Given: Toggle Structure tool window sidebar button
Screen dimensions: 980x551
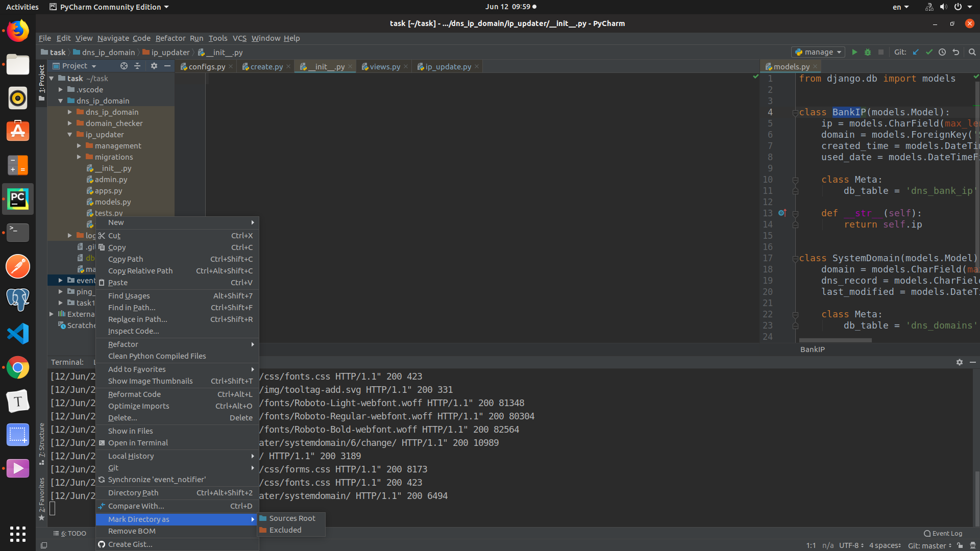Looking at the screenshot, I should pos(42,443).
